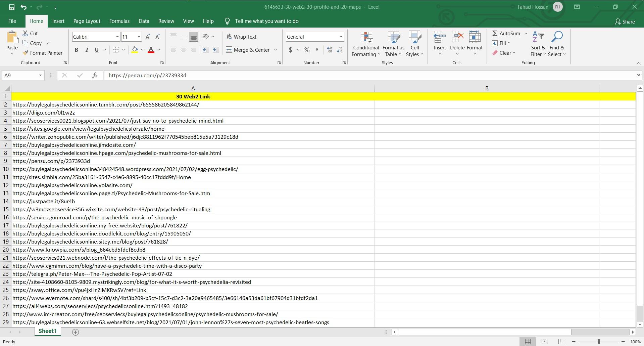Toggle Wrap Text for the cell
Image resolution: width=644 pixels, height=346 pixels.
pos(242,37)
